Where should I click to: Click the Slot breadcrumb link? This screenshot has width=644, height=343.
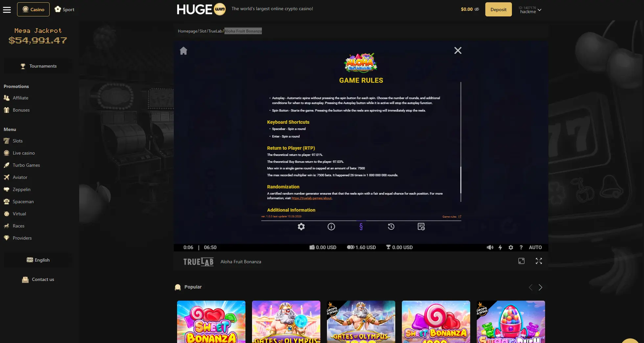click(x=203, y=31)
